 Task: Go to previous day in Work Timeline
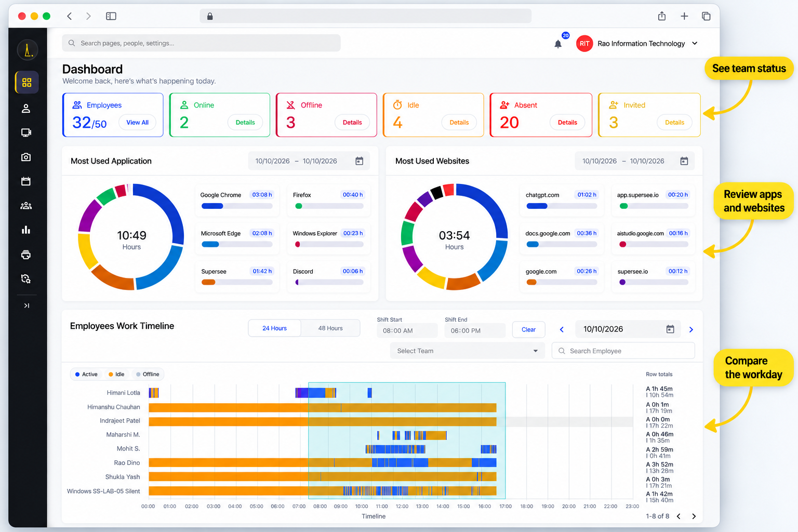(562, 329)
